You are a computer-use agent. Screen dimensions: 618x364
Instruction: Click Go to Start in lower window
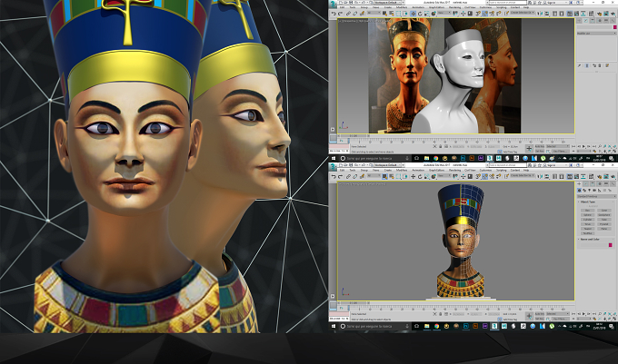[573, 314]
